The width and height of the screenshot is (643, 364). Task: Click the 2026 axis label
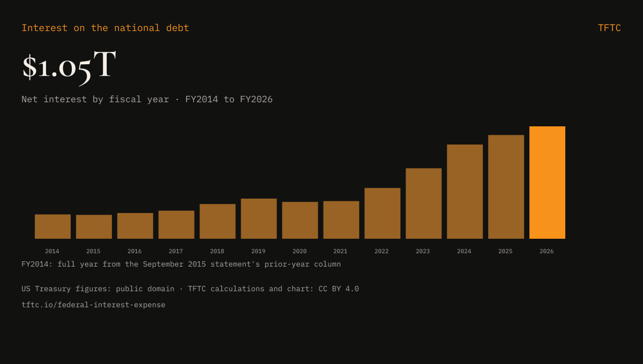click(548, 251)
